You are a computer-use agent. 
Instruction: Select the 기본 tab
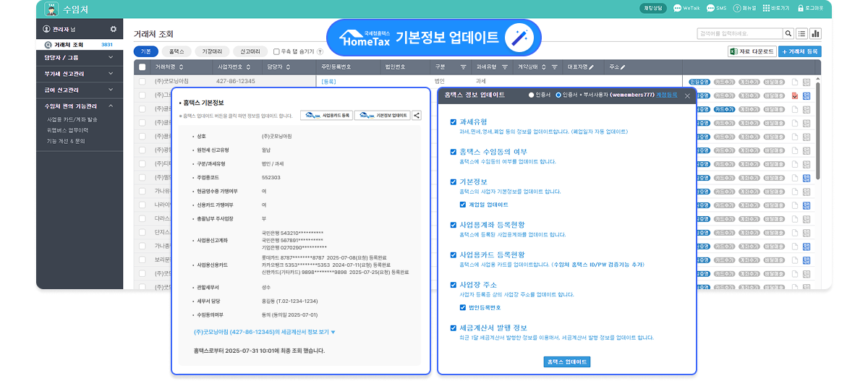[145, 51]
